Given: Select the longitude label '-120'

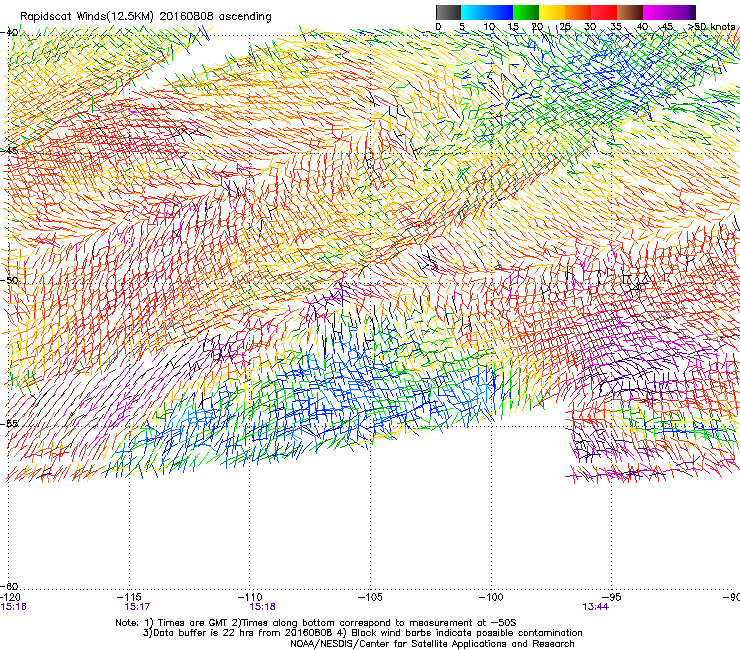Looking at the screenshot, I should click(10, 597).
